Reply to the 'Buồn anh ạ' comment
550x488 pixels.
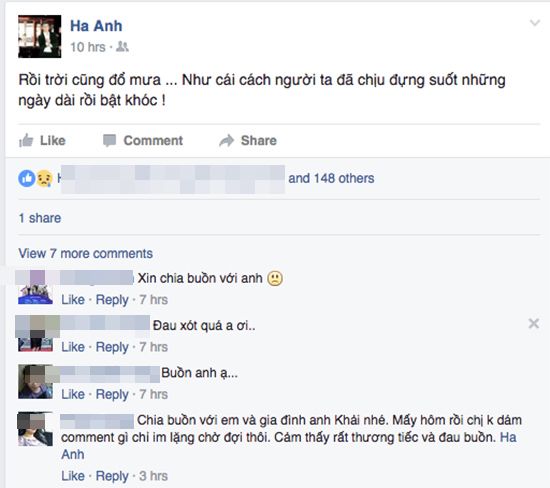pos(112,395)
